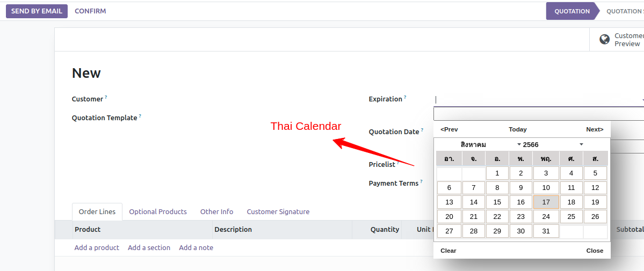Viewport: 644px width, 271px height.
Task: Advance the calendar with Next>
Action: click(595, 129)
